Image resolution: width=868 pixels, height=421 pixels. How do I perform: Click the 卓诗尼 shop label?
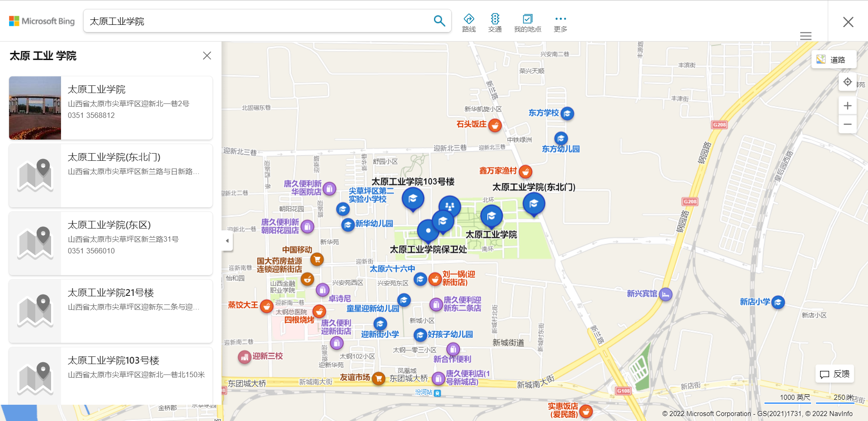340,299
